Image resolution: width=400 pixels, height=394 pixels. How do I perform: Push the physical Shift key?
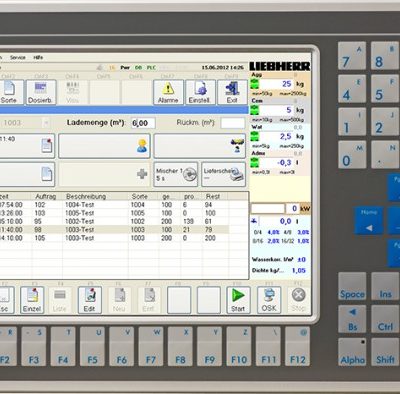[x=385, y=352]
